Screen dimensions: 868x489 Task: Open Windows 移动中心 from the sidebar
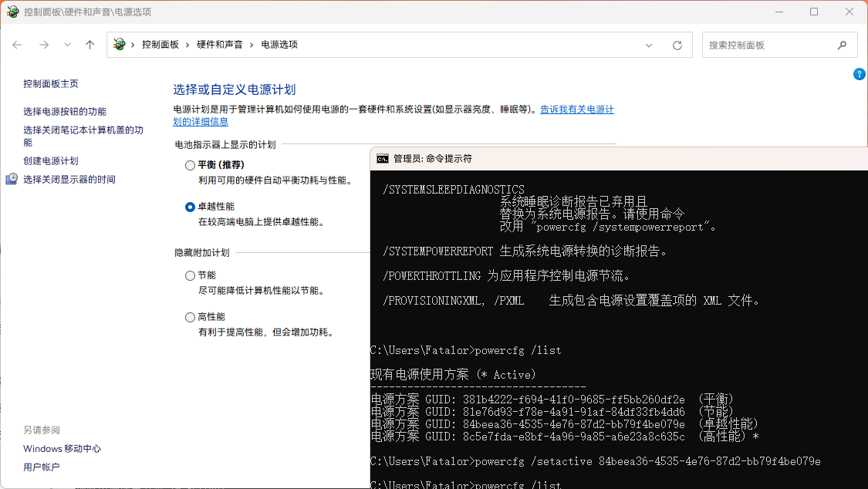[61, 448]
